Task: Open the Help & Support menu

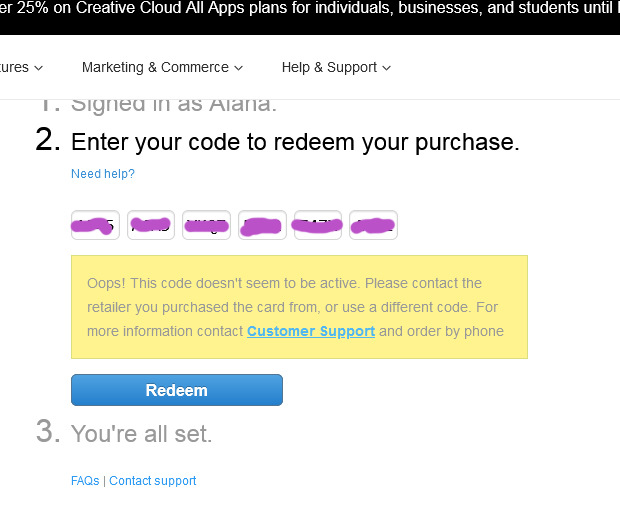Action: (329, 68)
